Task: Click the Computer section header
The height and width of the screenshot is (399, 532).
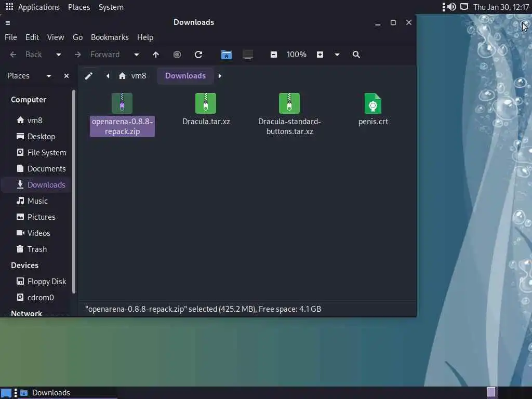Action: point(29,100)
